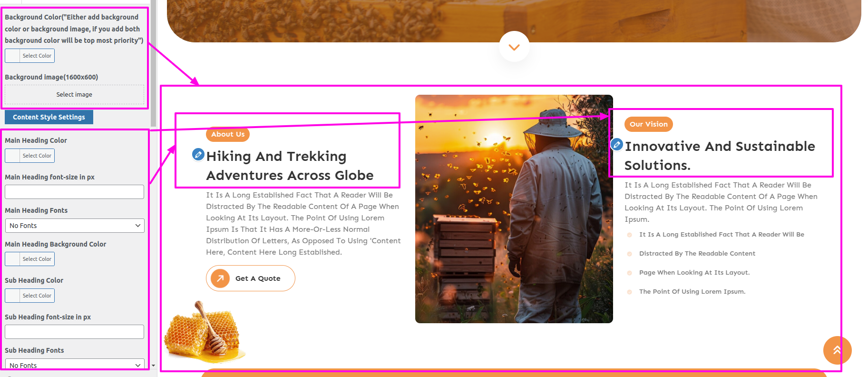Click the scroll-to-top double chevron button

click(x=837, y=350)
